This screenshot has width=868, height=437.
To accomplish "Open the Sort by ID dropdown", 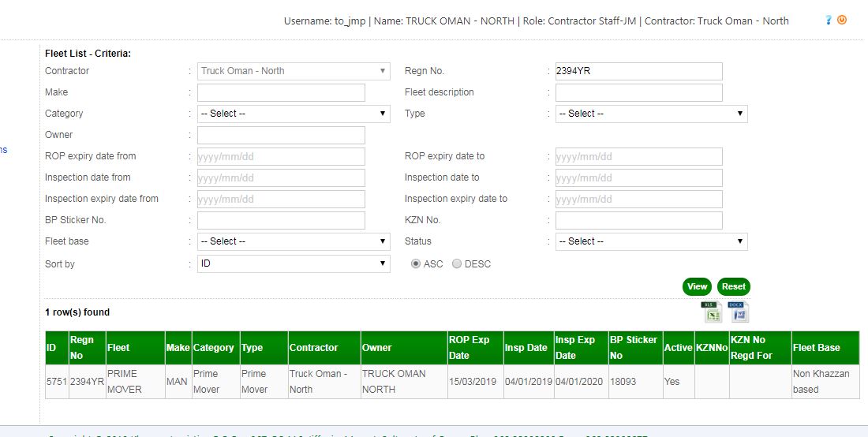I will pyautogui.click(x=294, y=263).
